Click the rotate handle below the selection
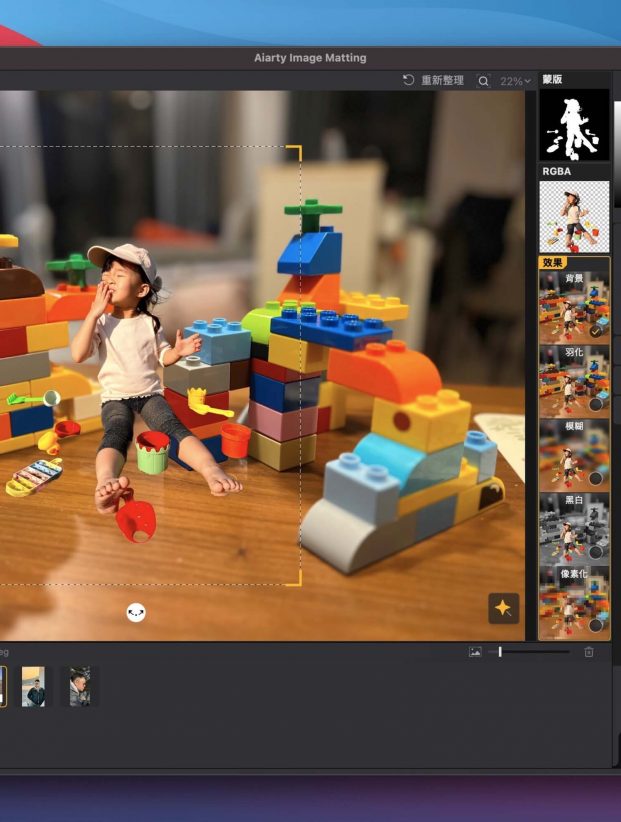 (136, 612)
